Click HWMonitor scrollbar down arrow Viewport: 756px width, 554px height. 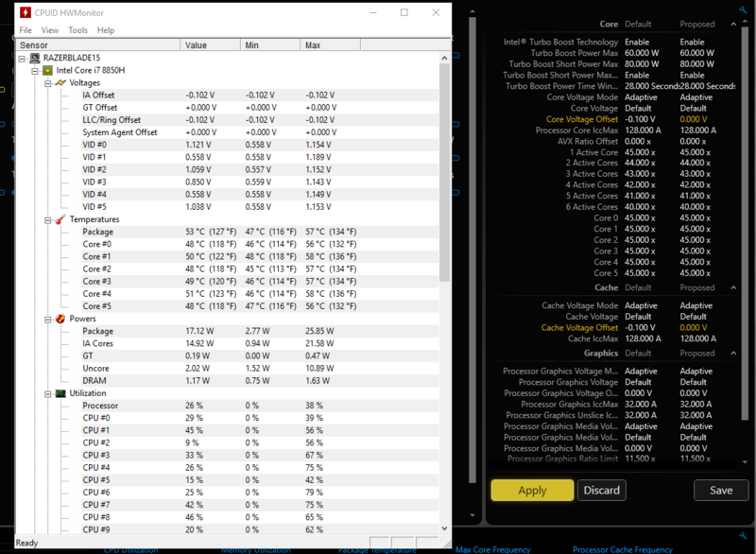(444, 528)
